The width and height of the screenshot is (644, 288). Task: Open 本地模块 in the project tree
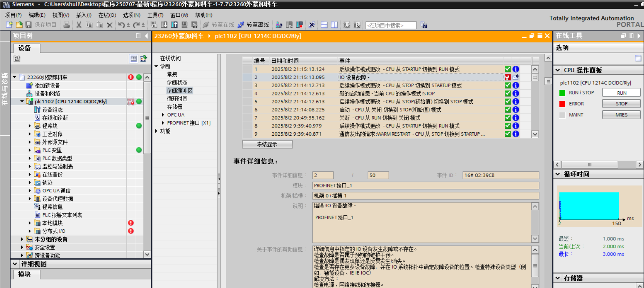52,223
